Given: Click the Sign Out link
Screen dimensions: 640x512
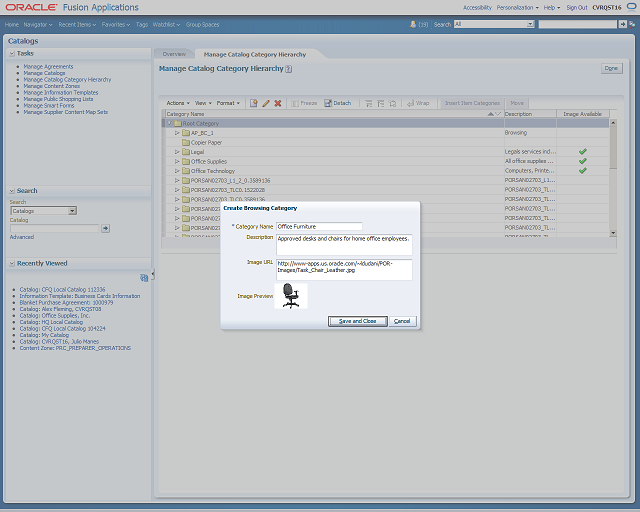Looking at the screenshot, I should [577, 7].
